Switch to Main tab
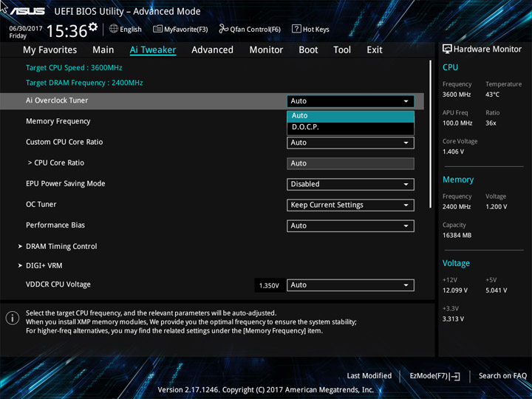 click(x=103, y=50)
